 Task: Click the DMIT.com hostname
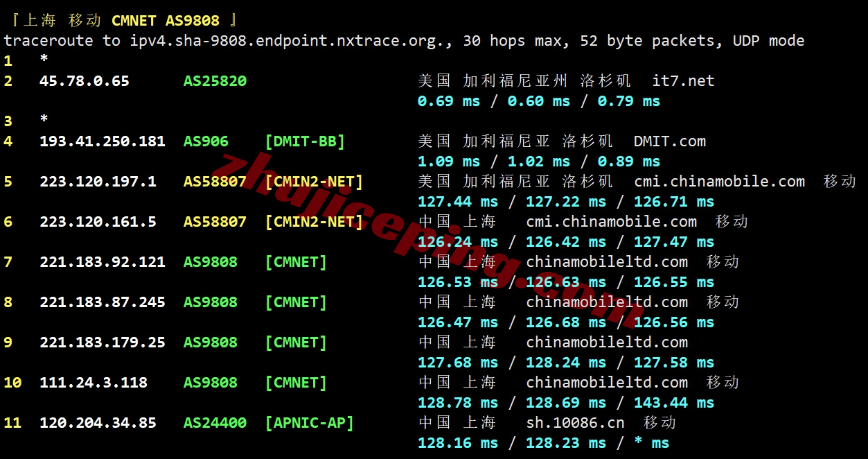coord(670,141)
